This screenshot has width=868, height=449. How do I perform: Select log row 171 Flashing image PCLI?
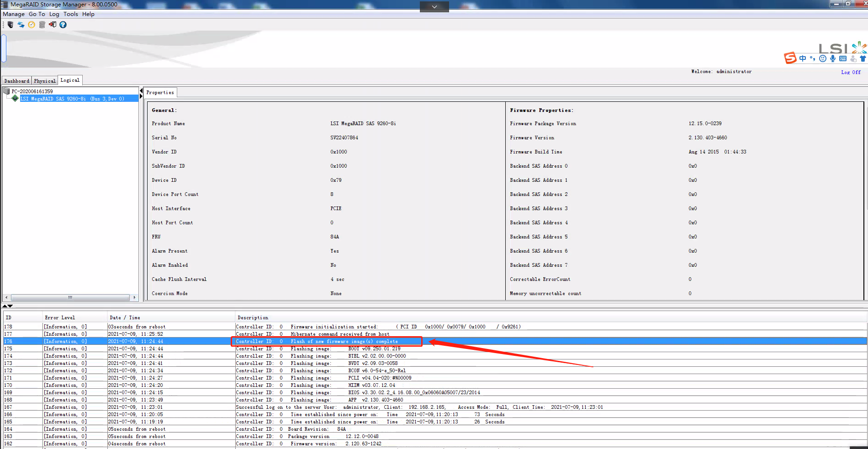[435, 378]
